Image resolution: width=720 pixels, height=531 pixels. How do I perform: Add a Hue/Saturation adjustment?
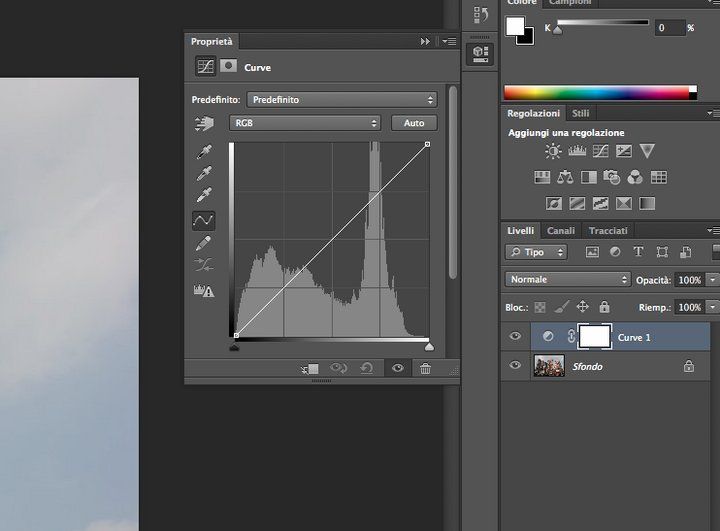(542, 177)
